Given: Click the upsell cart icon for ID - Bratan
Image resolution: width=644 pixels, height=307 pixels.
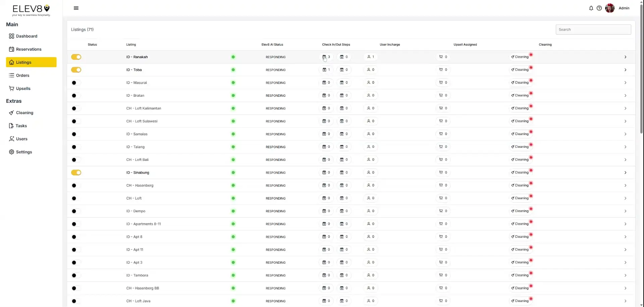Looking at the screenshot, I should coord(441,95).
